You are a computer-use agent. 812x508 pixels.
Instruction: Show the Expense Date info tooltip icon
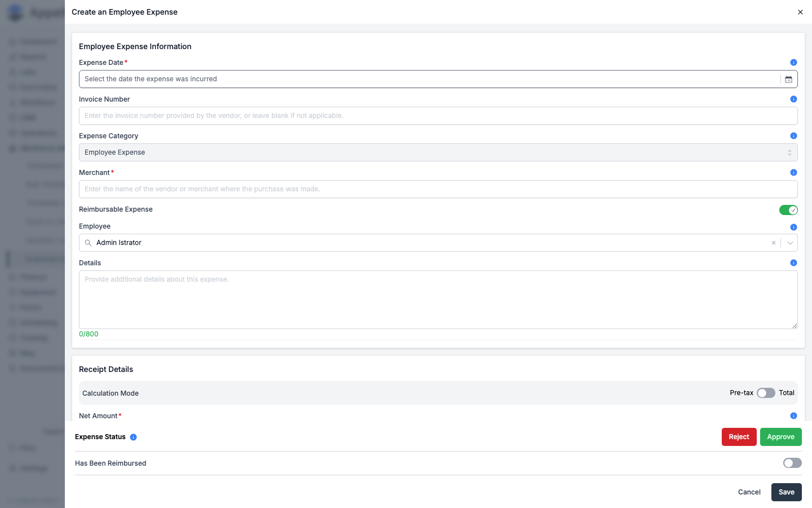click(x=793, y=63)
